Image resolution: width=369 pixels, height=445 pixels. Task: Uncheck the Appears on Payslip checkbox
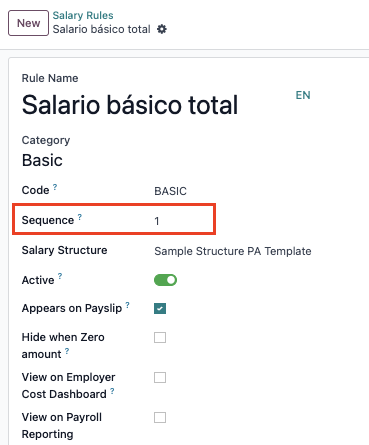[x=160, y=309]
